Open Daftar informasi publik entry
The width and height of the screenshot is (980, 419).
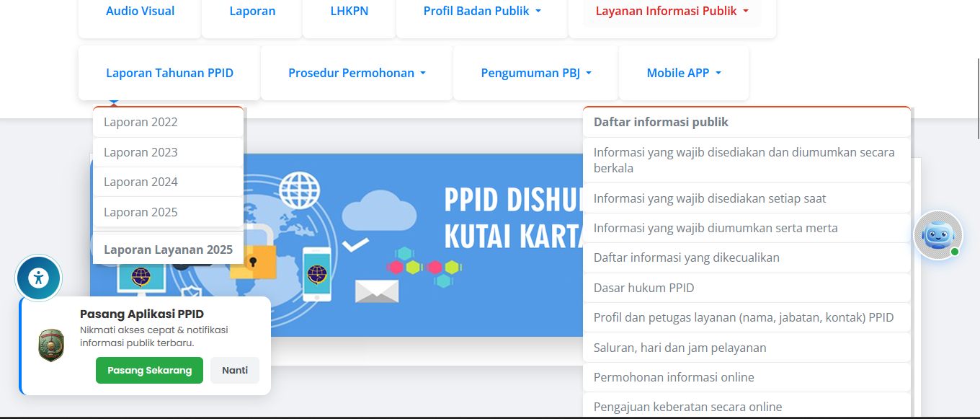pos(747,122)
